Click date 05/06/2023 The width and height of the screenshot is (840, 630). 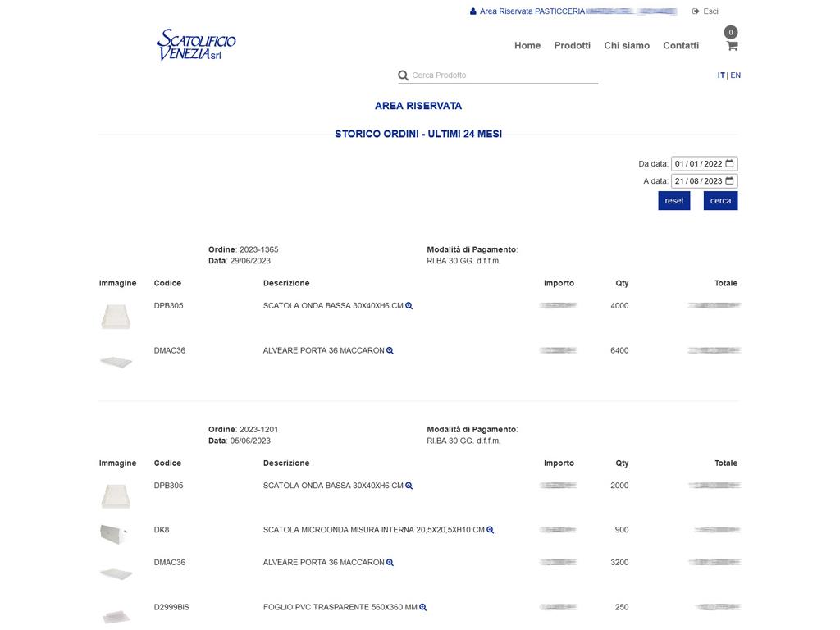(x=250, y=441)
